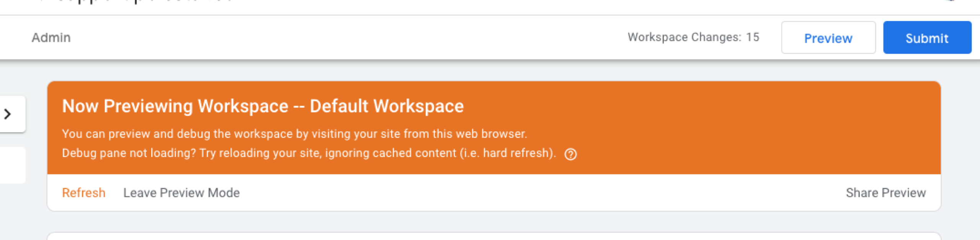980x240 pixels.
Task: Select Leave Preview Mode
Action: click(x=181, y=192)
